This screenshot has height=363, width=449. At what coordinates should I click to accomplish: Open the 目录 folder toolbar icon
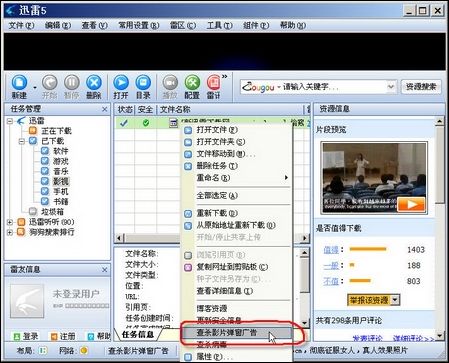(143, 87)
